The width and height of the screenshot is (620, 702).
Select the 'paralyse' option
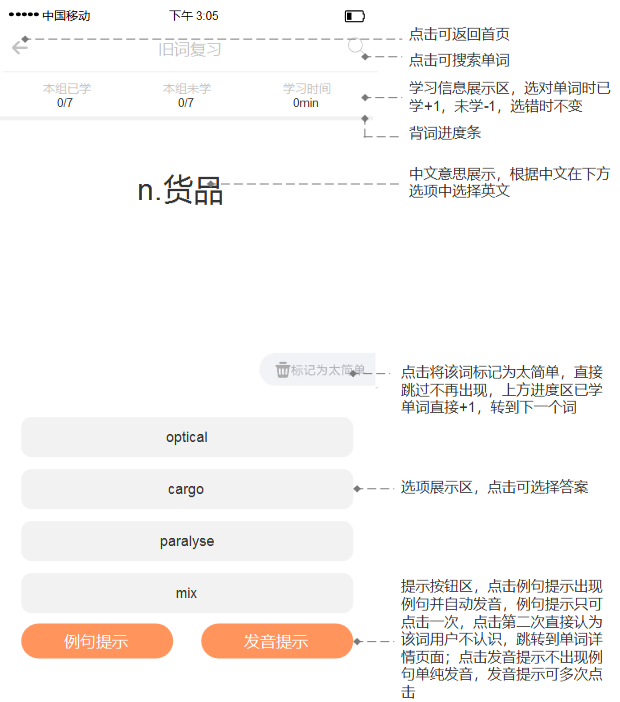[x=187, y=541]
